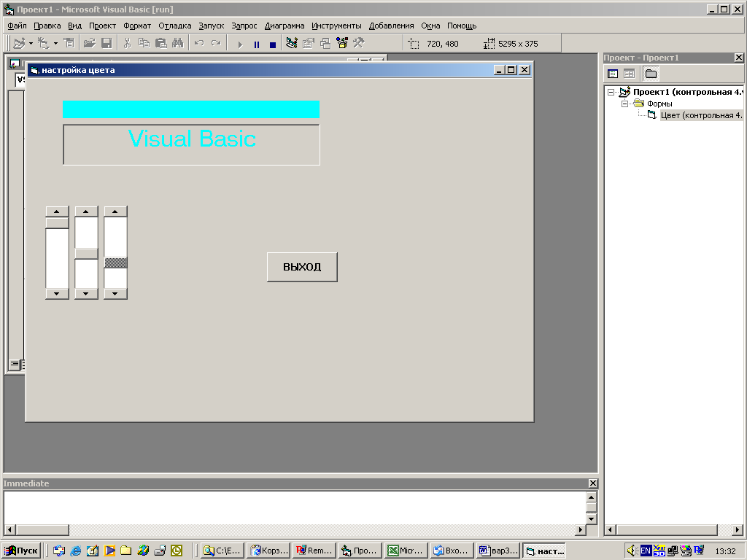Click View Code icon in Project panel
This screenshot has height=560, width=747.
tap(613, 74)
